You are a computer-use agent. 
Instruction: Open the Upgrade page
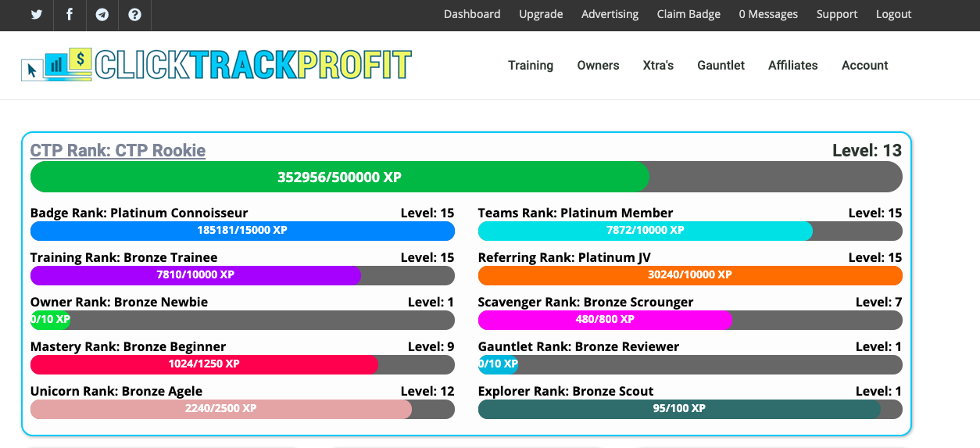(541, 14)
